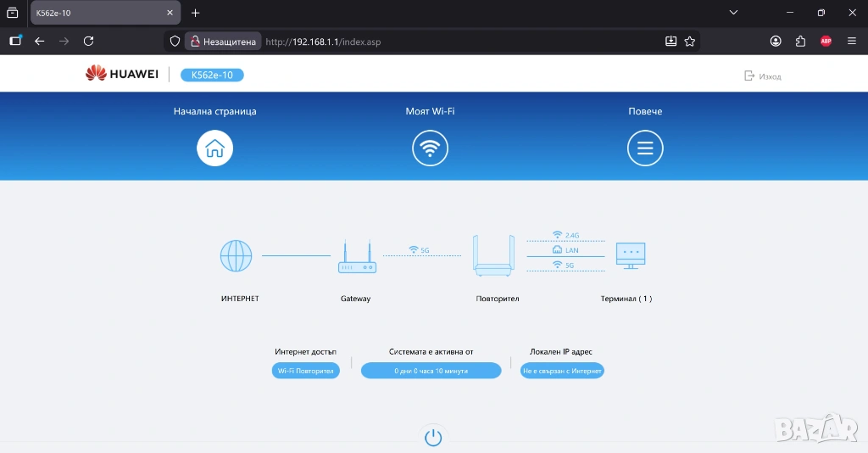The image size is (868, 453).
Task: Click the Firefox extensions puzzle icon
Action: tap(800, 41)
